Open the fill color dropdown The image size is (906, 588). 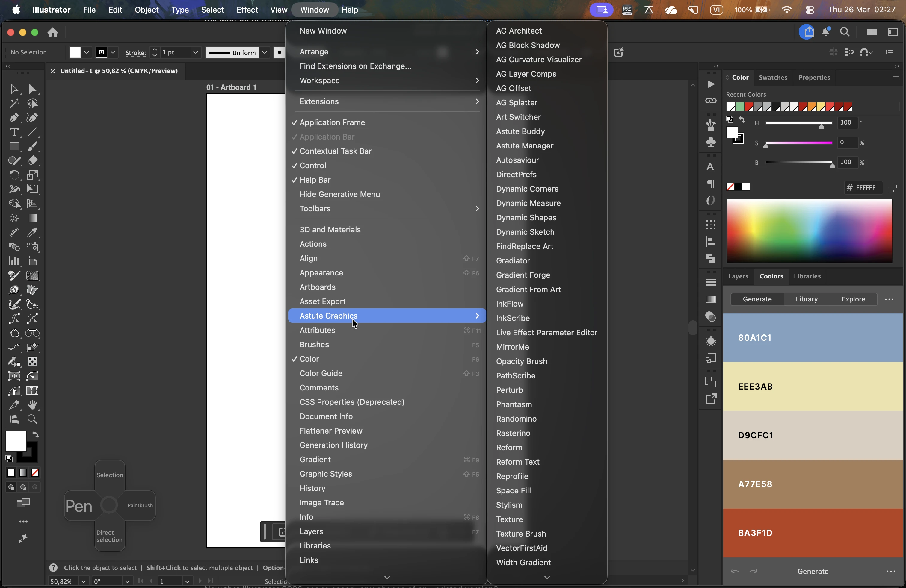point(87,52)
